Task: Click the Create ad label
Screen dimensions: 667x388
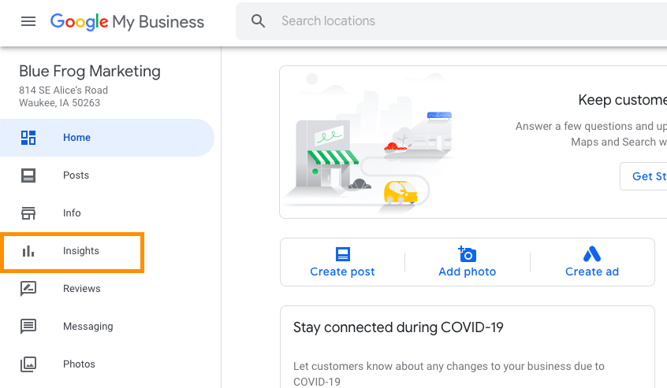Action: click(x=592, y=272)
